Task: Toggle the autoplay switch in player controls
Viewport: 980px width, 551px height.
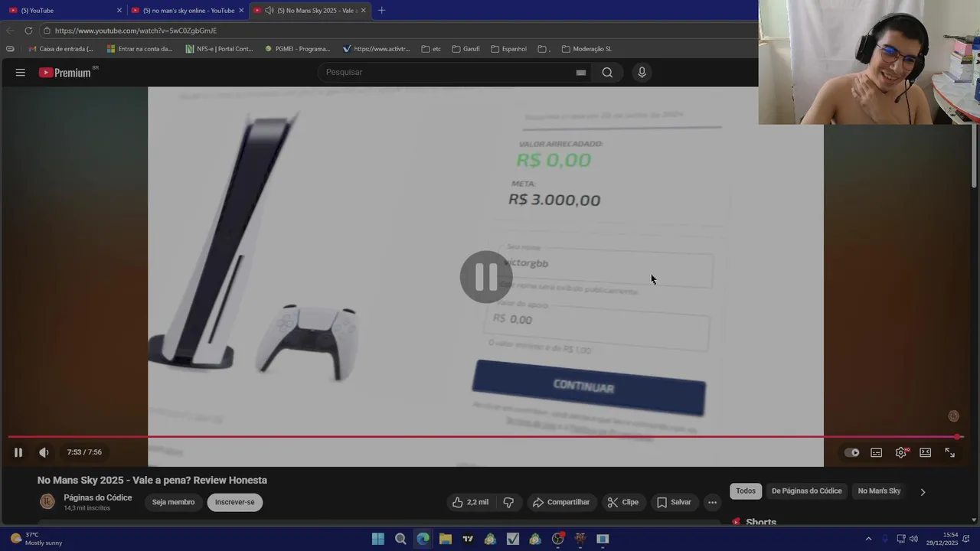Action: [x=851, y=452]
